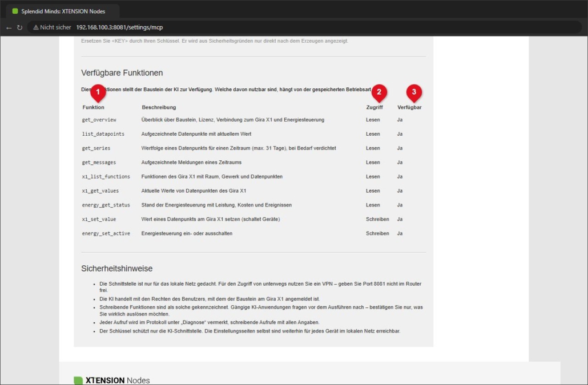
Task: Click the security note starting 'Jeder Aufruf wird im Protokoll'
Action: tap(210, 322)
